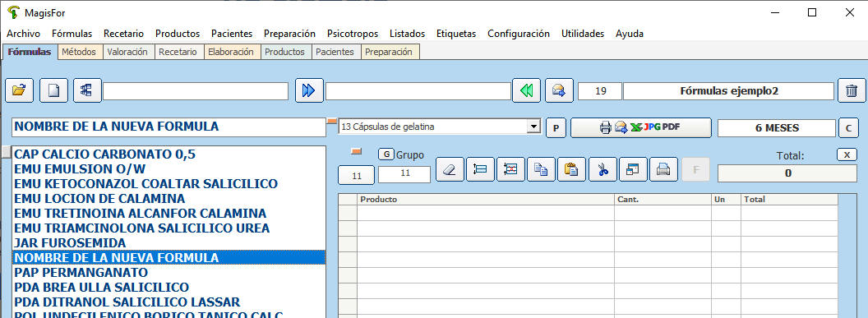Select EMU TRIAMCINOLONA SALICILICO UREA
This screenshot has height=318, width=868.
[x=169, y=228]
